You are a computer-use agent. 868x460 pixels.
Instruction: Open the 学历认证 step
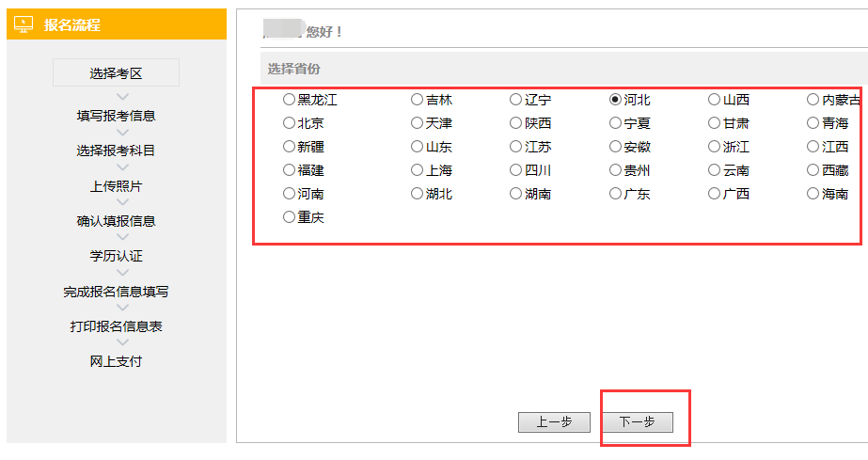coord(116,256)
